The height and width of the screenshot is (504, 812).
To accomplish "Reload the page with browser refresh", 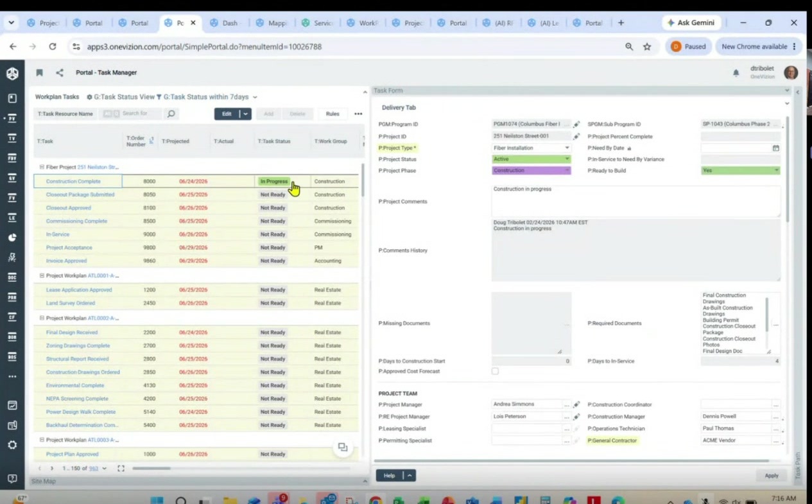I will point(53,46).
